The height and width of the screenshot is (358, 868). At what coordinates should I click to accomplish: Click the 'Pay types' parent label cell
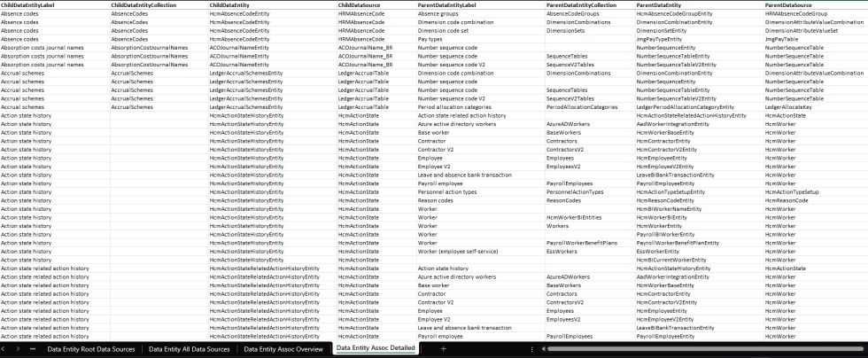coord(430,39)
